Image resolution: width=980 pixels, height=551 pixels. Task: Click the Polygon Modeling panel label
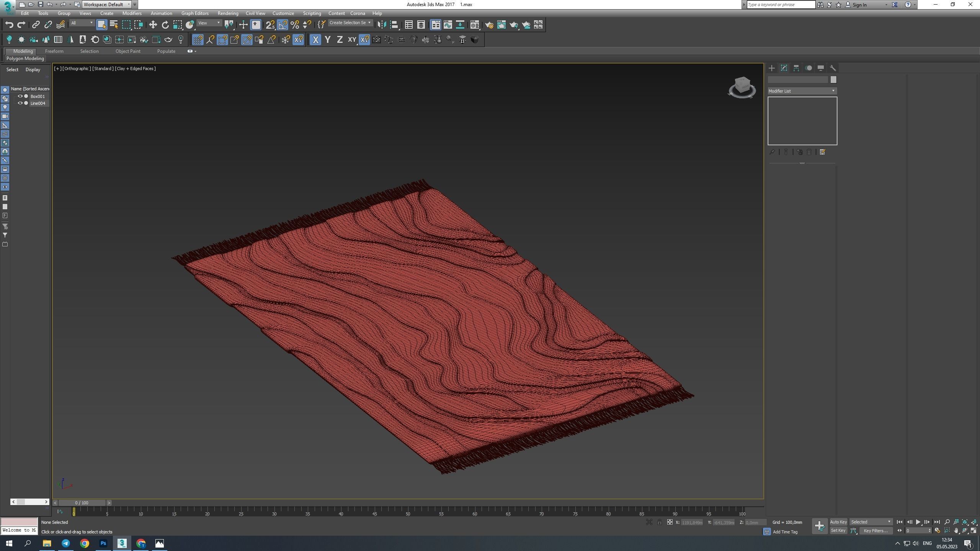pos(25,59)
